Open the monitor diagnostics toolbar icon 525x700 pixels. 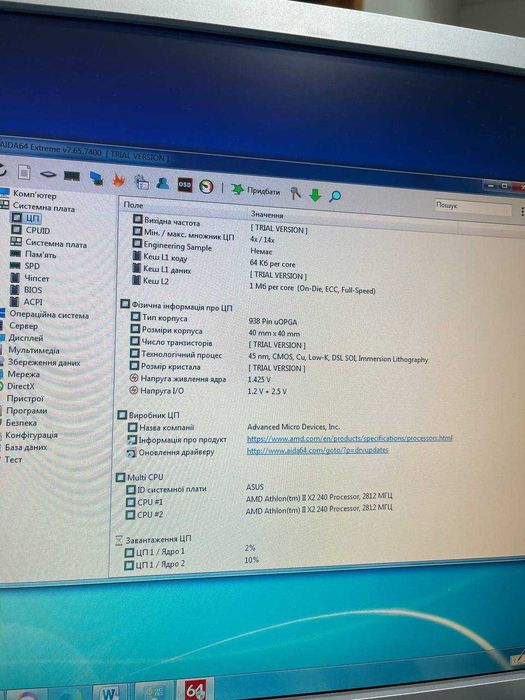click(96, 178)
